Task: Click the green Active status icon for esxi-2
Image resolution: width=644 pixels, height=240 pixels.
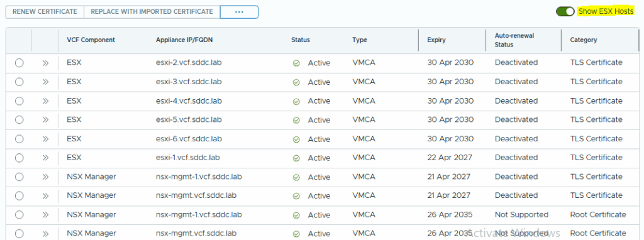Action: 296,63
